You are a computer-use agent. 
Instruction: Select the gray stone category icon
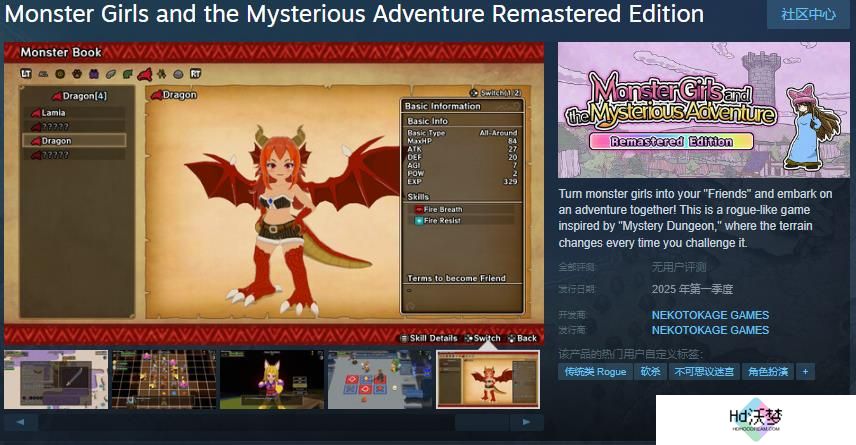(178, 74)
